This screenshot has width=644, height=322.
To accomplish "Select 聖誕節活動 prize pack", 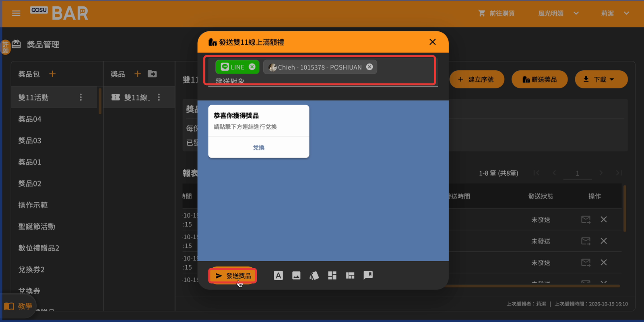I will pyautogui.click(x=54, y=226).
